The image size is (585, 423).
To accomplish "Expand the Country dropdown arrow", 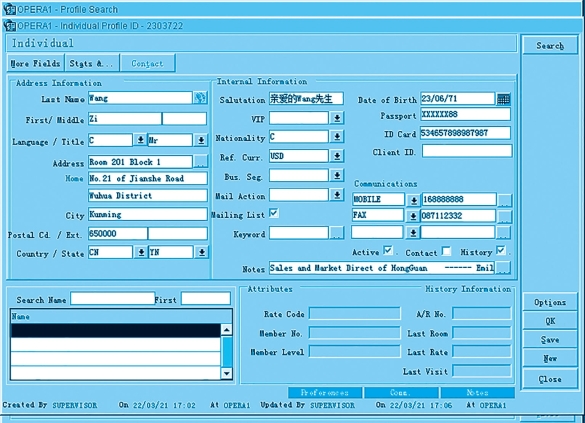I will (x=141, y=252).
